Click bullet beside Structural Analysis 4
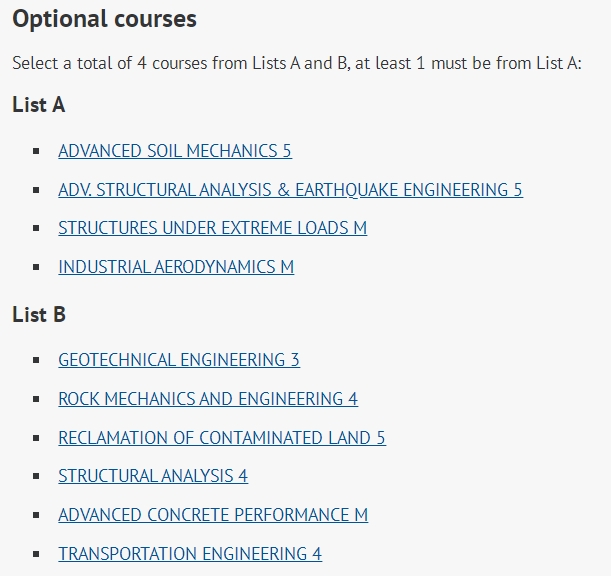 [x=36, y=476]
